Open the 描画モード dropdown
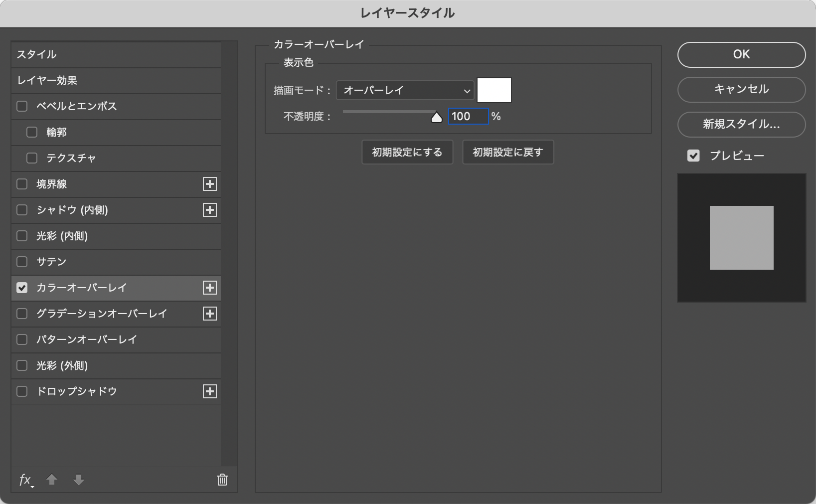Image resolution: width=816 pixels, height=504 pixels. pyautogui.click(x=405, y=90)
